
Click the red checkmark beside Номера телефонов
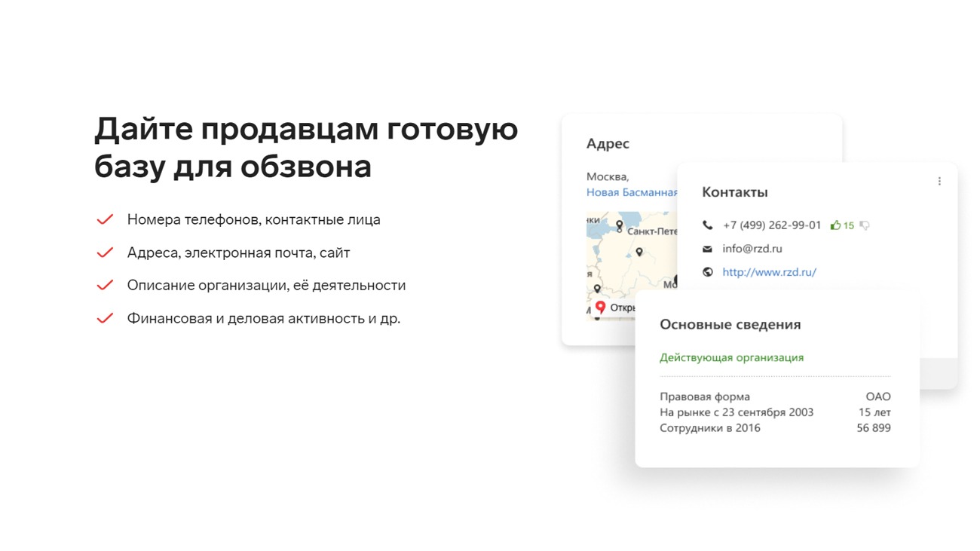pos(105,220)
